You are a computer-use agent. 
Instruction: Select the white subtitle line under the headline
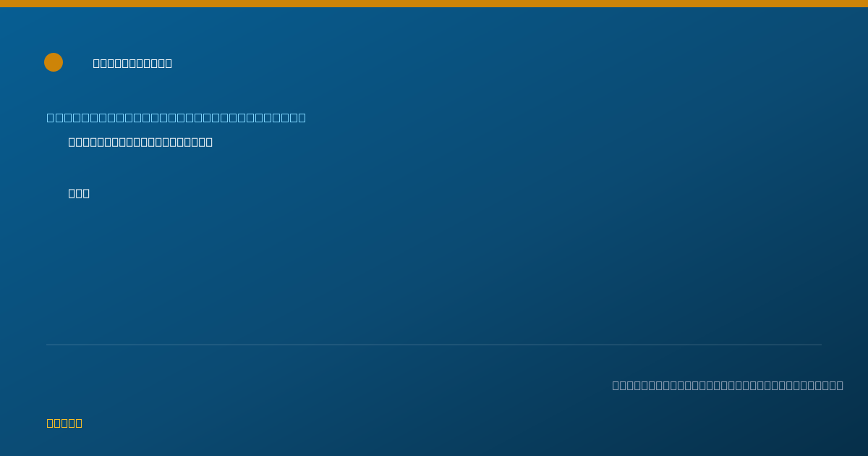pyautogui.click(x=140, y=142)
